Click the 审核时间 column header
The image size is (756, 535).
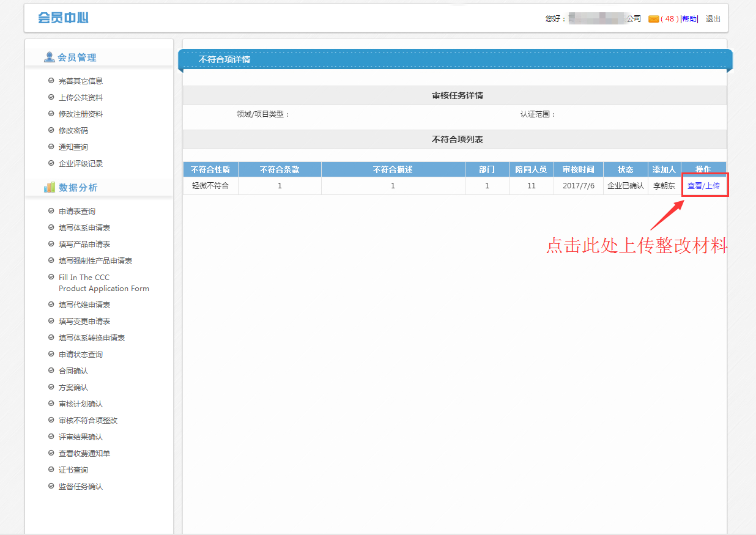578,169
